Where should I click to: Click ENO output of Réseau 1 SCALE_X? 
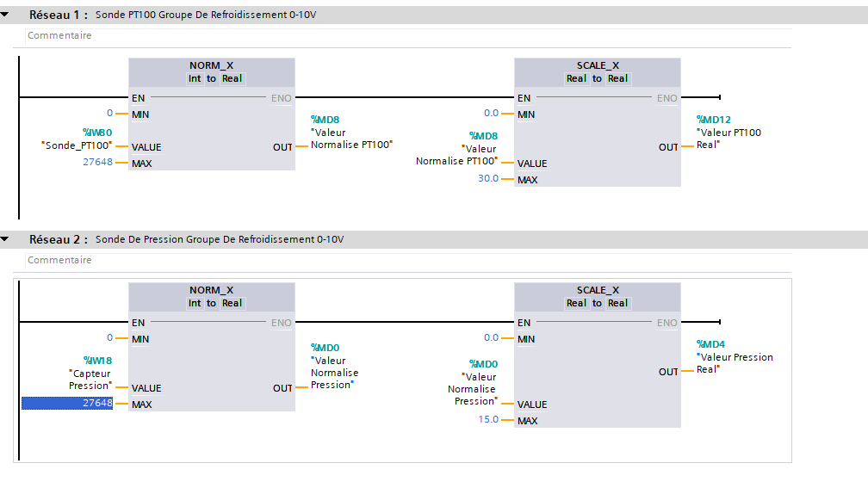coord(667,98)
